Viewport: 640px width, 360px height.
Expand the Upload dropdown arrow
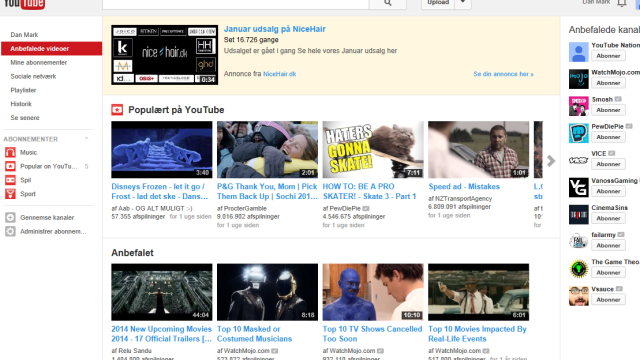[463, 2]
